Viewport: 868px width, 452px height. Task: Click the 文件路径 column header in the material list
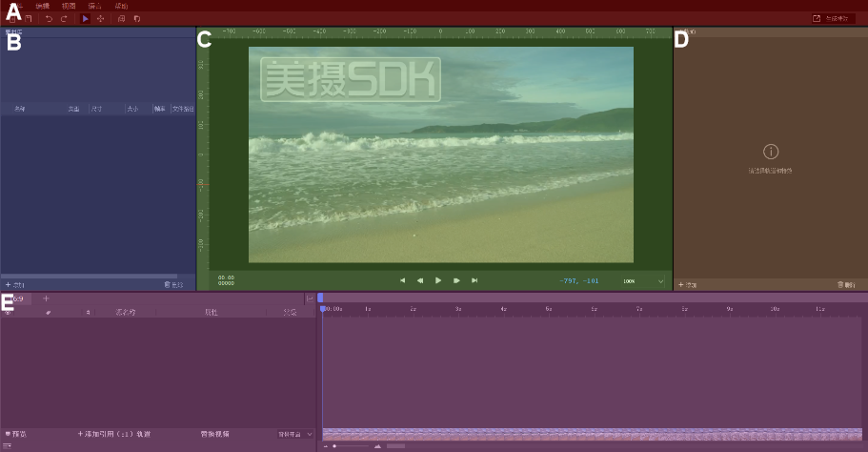(x=183, y=109)
